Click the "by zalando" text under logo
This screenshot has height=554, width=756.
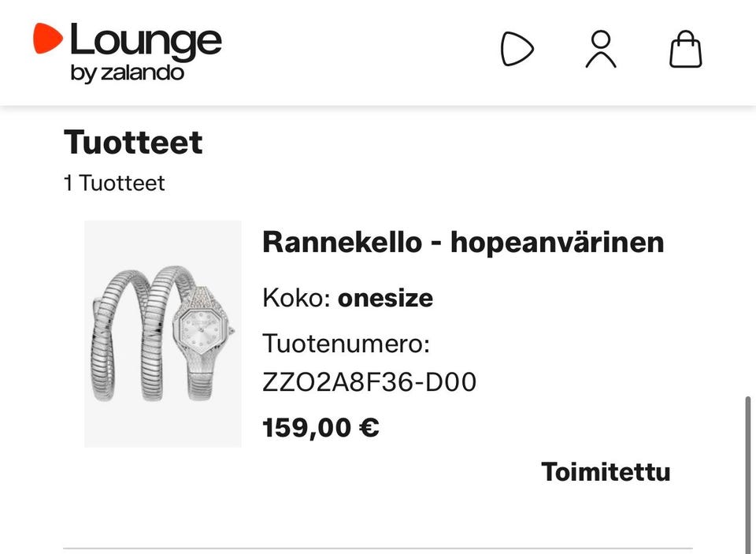[x=128, y=73]
